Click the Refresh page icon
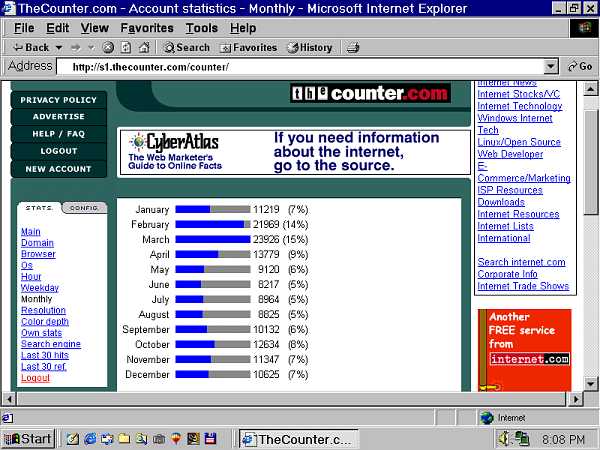The height and width of the screenshot is (450, 600). click(126, 47)
